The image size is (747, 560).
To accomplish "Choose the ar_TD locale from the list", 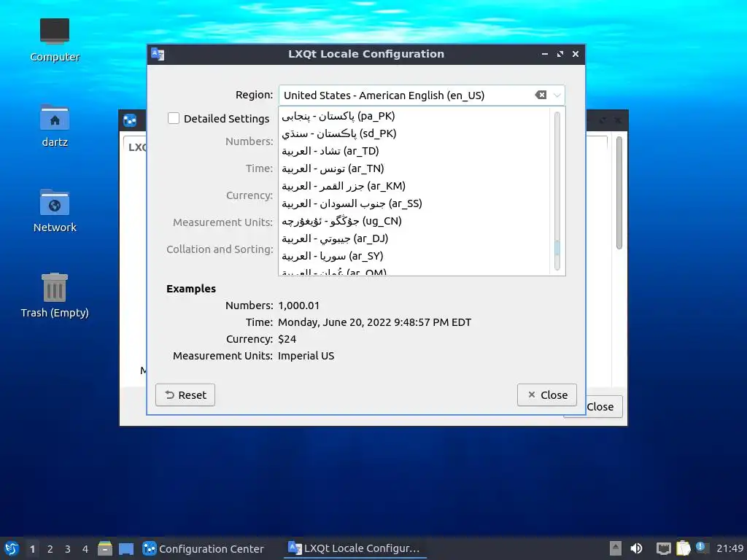I will [x=414, y=151].
